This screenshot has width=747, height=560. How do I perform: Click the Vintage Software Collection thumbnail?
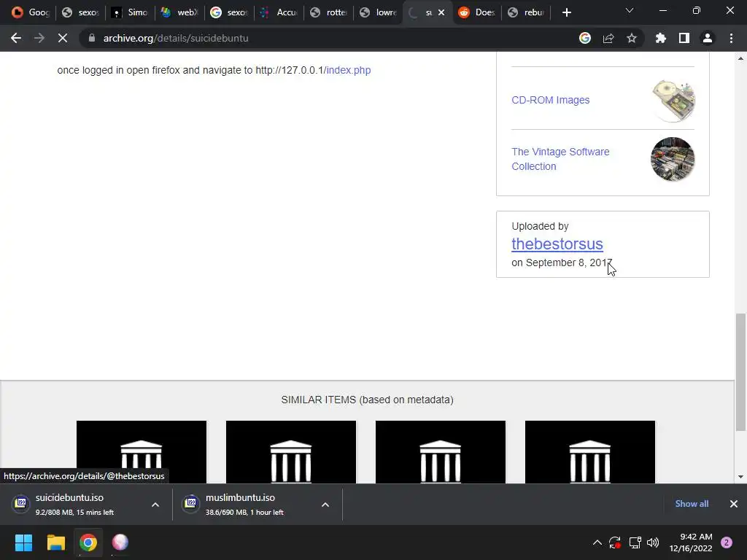click(673, 159)
